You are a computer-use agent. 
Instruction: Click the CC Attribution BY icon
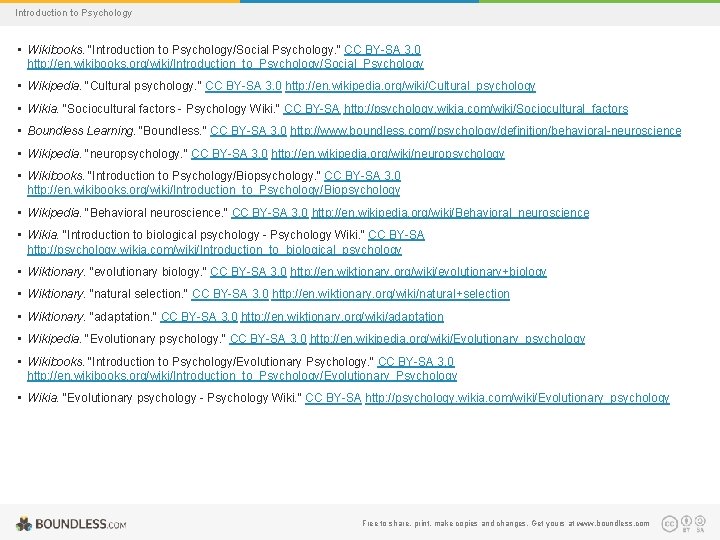(686, 523)
